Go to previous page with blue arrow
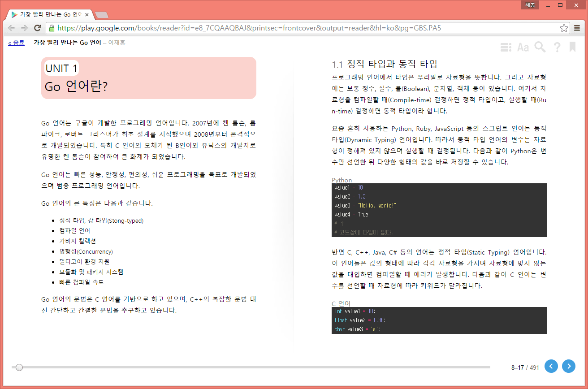Screen dimensions: 588x389 pos(551,366)
